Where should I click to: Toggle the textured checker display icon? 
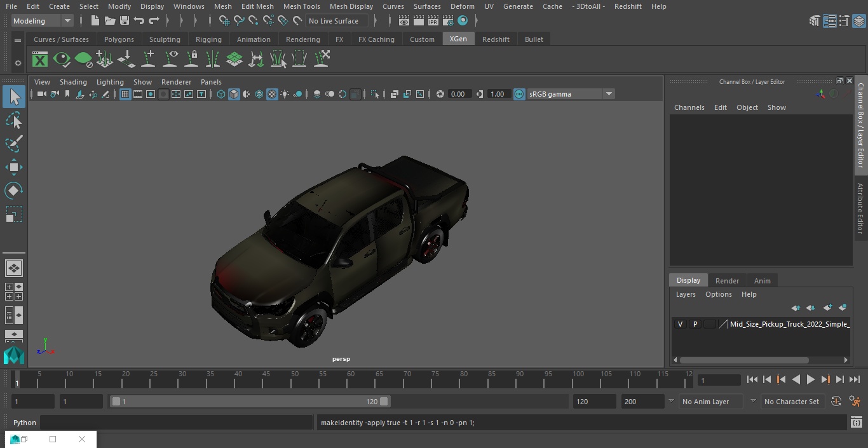(272, 94)
